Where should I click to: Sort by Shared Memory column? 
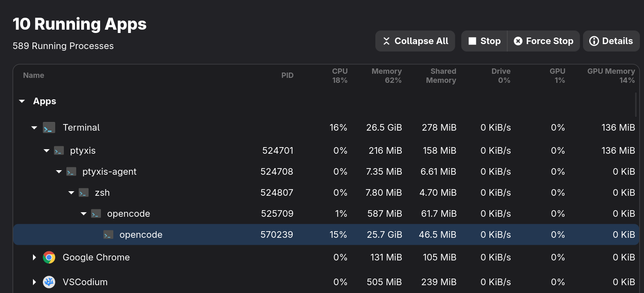[441, 76]
